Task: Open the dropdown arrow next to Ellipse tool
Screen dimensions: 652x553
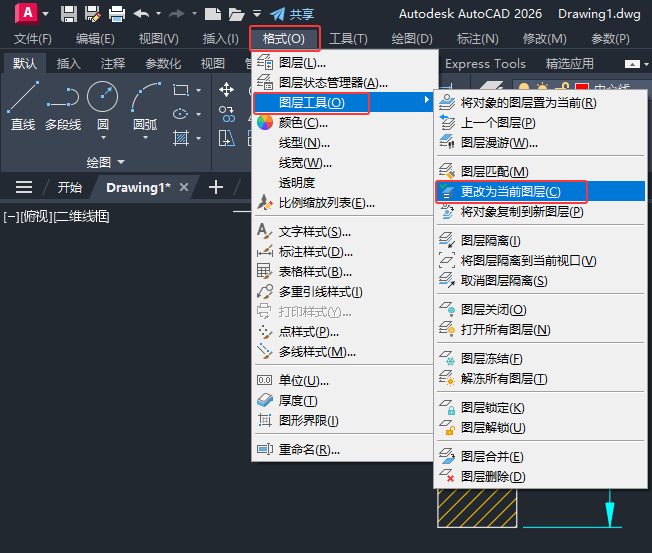Action: point(198,114)
